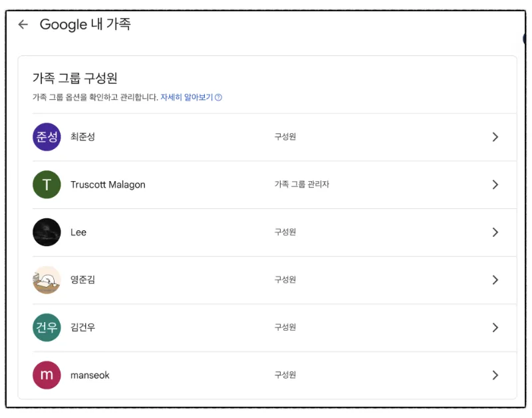Screen dimensions: 532x418
Task: Expand 최준성 member details chevron
Action: [495, 137]
